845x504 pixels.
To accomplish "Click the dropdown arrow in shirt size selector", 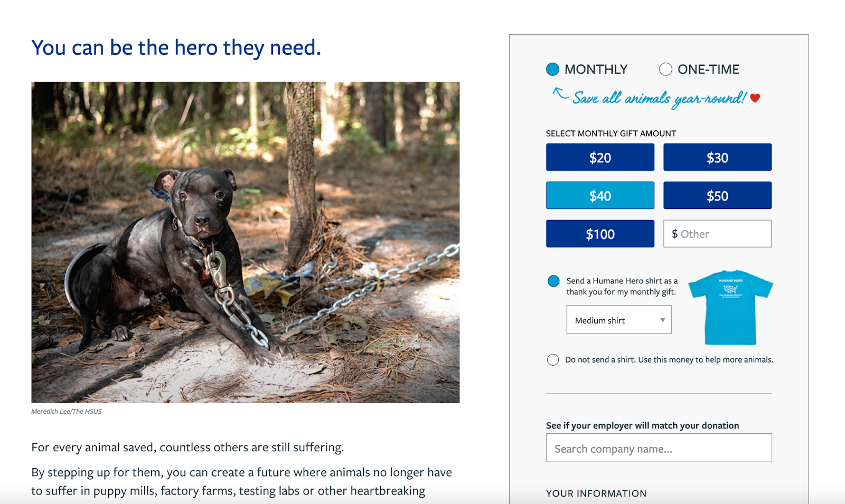I will (x=662, y=320).
